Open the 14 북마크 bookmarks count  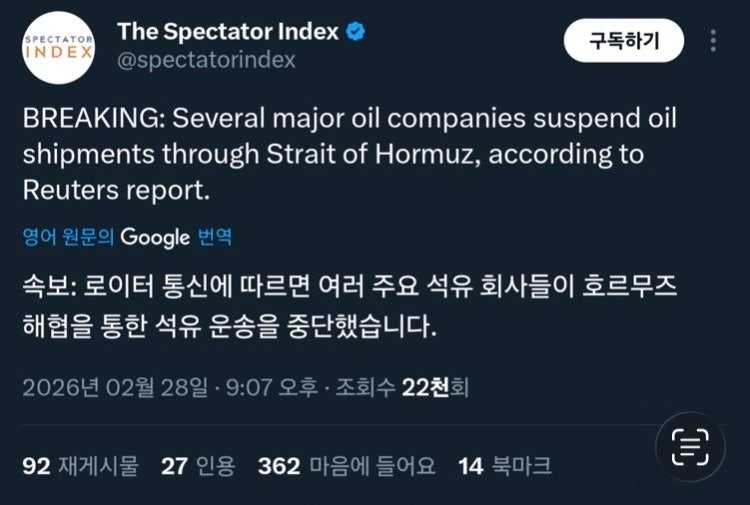point(504,466)
